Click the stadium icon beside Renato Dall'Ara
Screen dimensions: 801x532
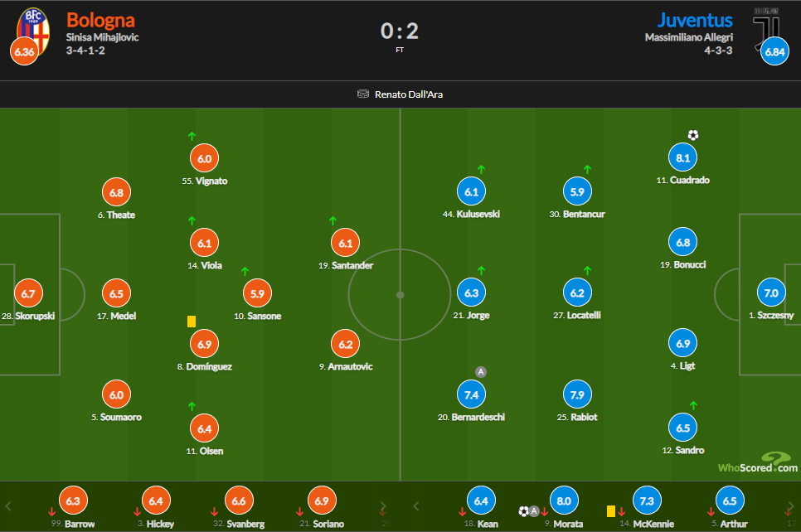pyautogui.click(x=362, y=94)
